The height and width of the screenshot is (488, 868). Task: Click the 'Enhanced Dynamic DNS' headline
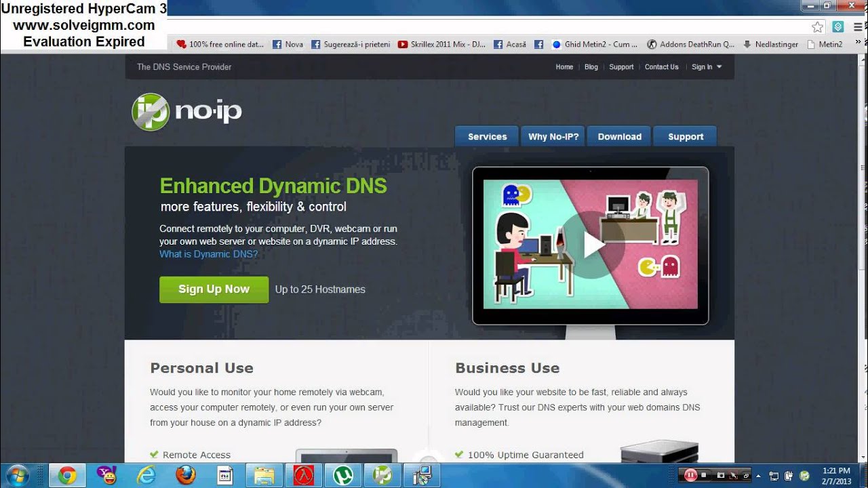[273, 186]
